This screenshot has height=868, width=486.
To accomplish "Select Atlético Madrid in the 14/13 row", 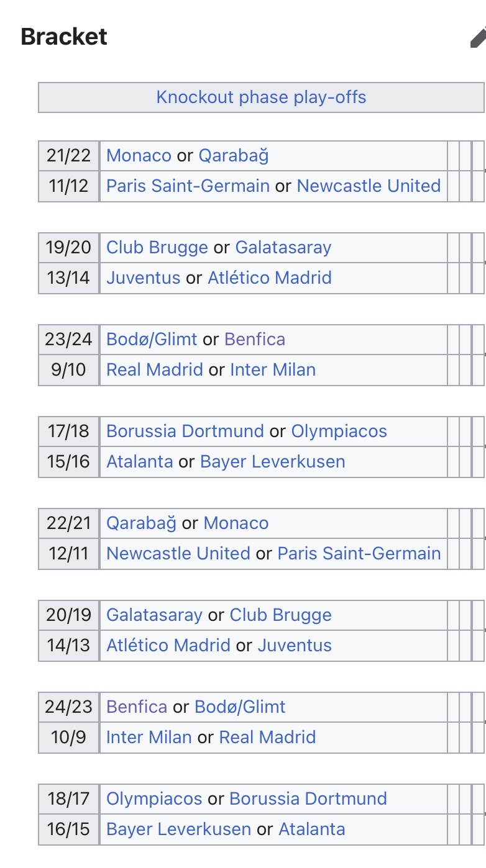I will click(168, 645).
